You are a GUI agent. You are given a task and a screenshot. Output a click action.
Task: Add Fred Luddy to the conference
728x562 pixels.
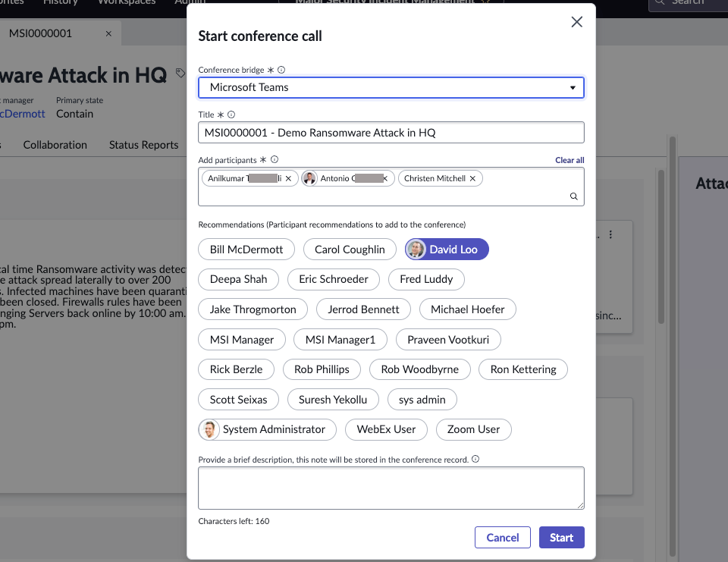[x=426, y=279]
